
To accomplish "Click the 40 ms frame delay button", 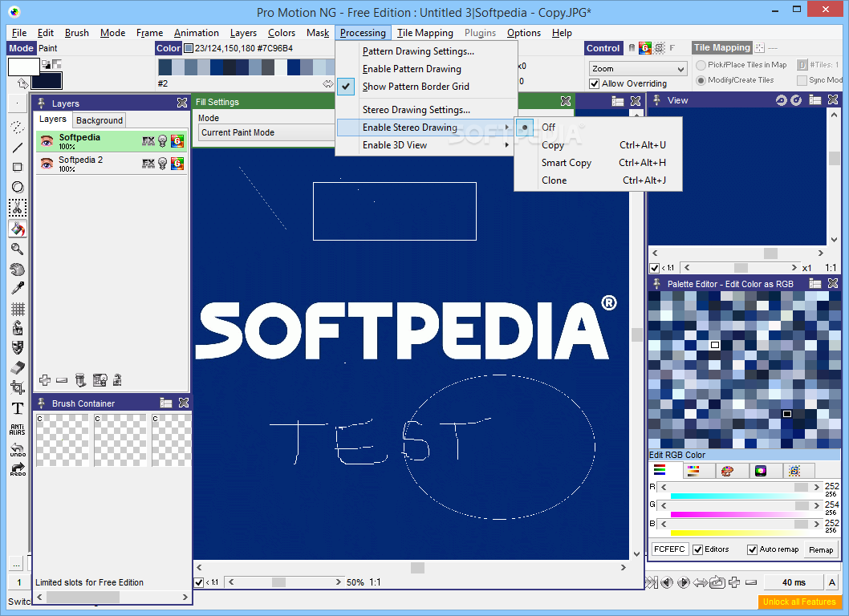I will [794, 582].
